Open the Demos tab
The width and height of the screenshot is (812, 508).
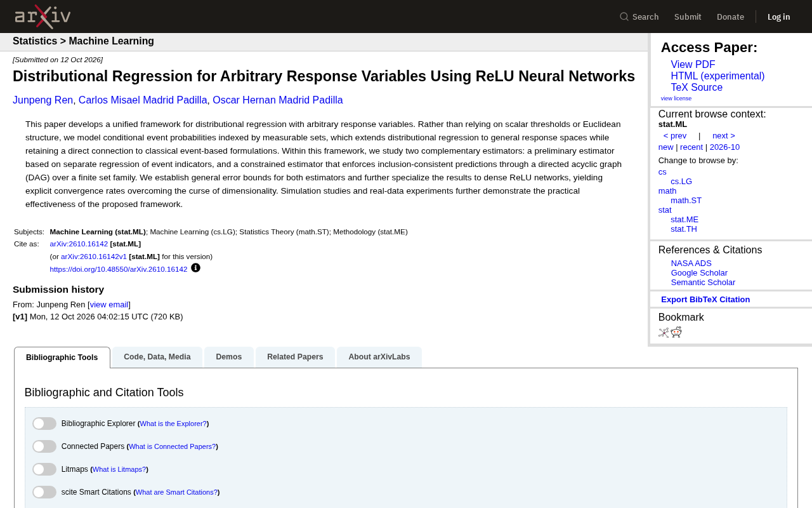(229, 357)
